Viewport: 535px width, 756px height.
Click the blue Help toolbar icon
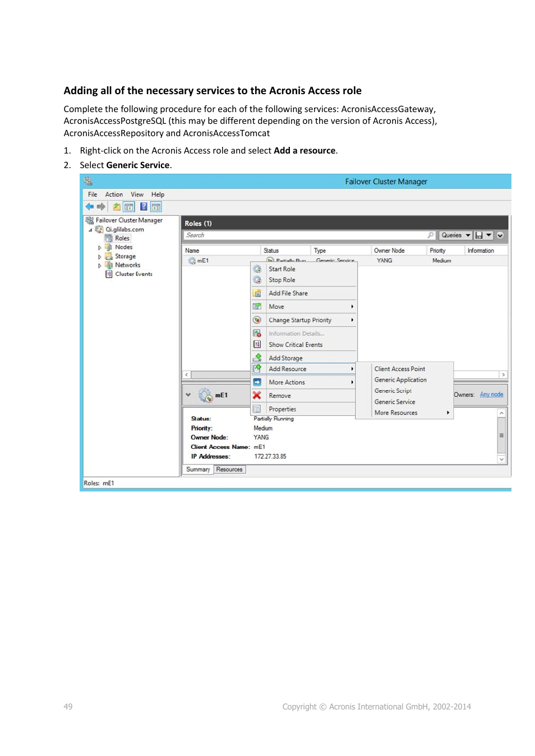[144, 207]
